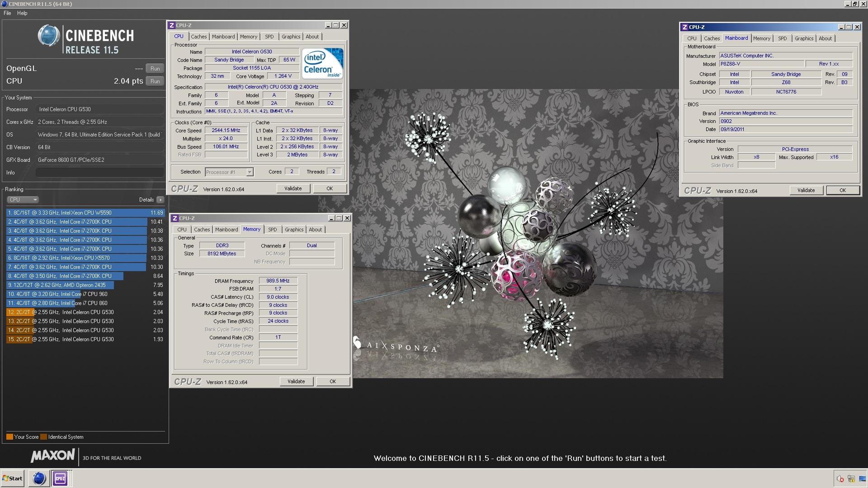Open About tab in Mainboard window

[825, 38]
